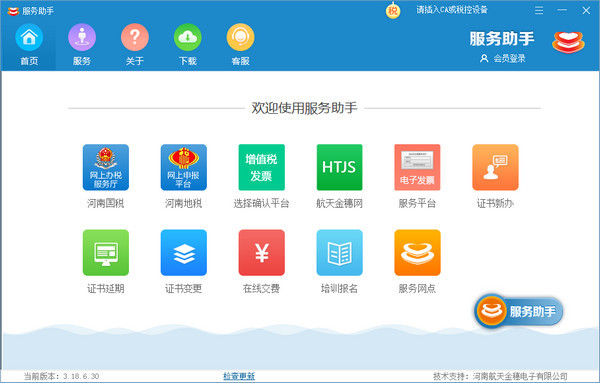Click the 当前版本: 3.18.6.30 text
Screen dimensions: 600x383
tap(61, 376)
